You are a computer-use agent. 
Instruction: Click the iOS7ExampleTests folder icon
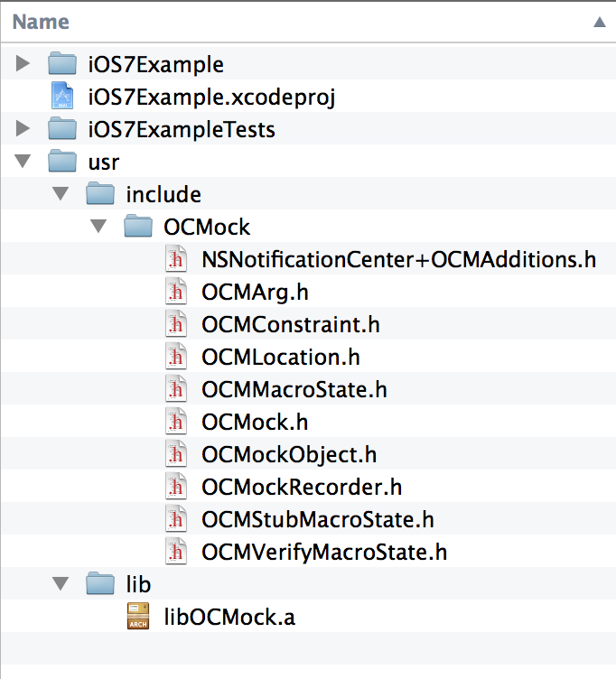pyautogui.click(x=62, y=128)
